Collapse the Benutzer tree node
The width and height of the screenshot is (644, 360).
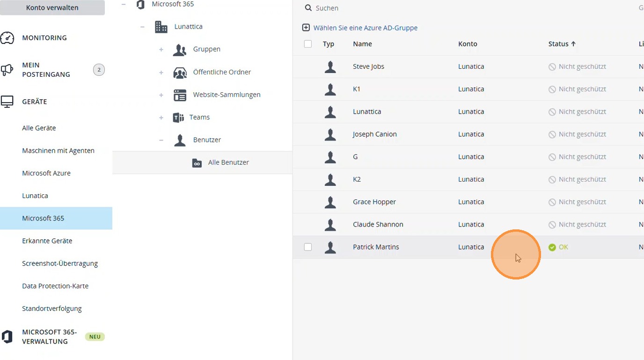click(161, 140)
